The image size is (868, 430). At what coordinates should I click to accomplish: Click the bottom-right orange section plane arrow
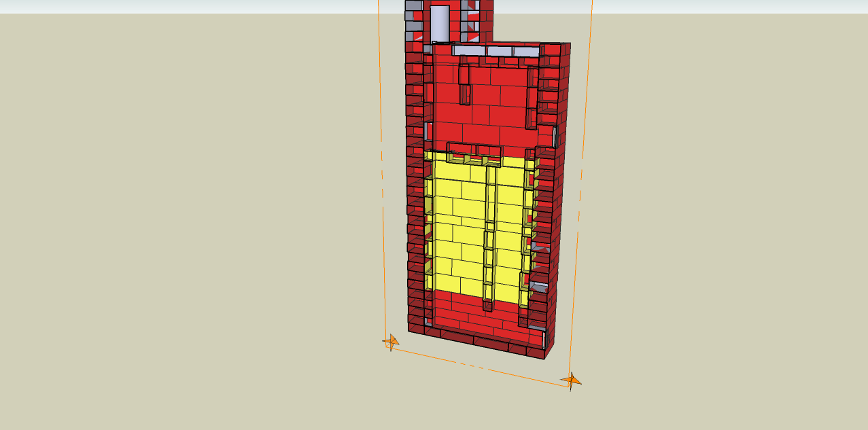[571, 381]
